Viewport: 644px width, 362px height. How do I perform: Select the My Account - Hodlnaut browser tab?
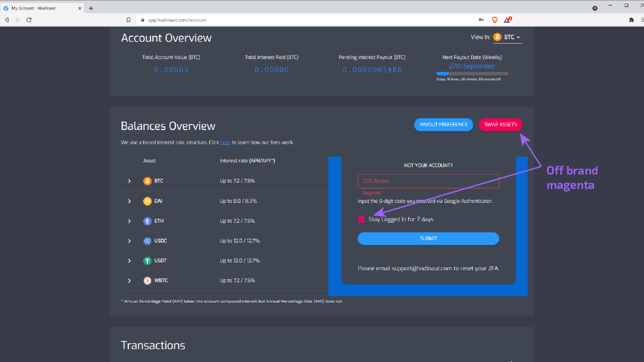(x=43, y=8)
